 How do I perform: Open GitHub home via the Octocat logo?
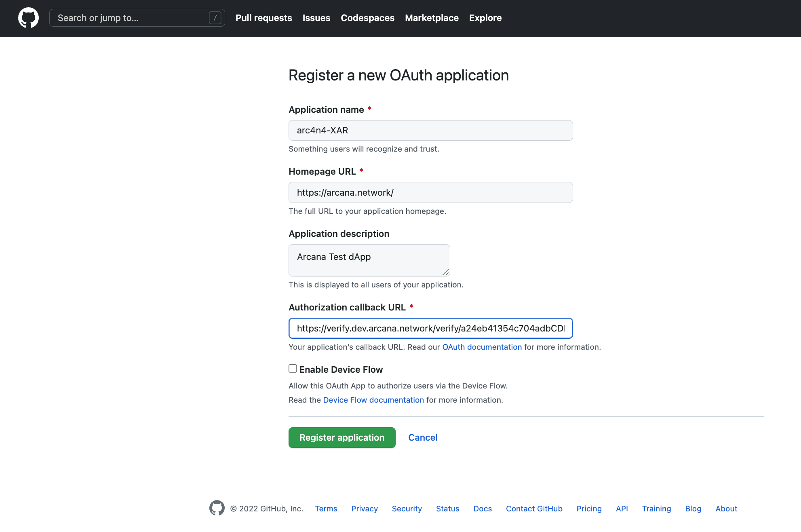(x=28, y=18)
